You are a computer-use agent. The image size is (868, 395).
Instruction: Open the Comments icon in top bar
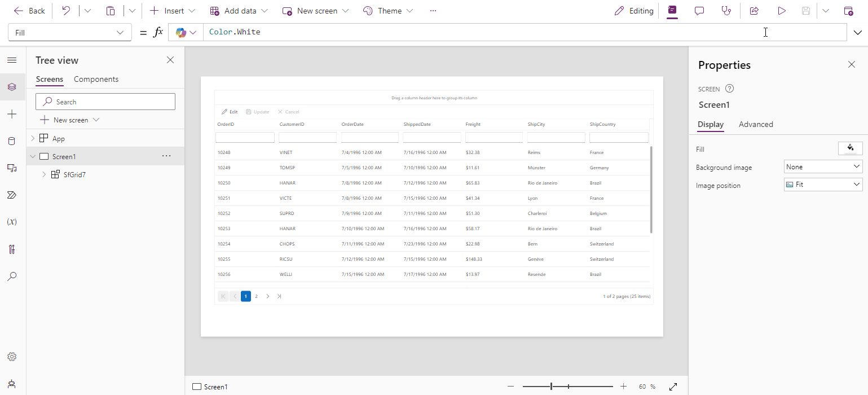click(699, 11)
